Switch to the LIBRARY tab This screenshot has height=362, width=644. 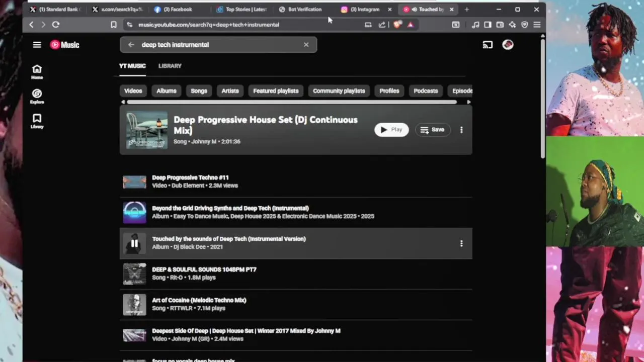(x=170, y=66)
